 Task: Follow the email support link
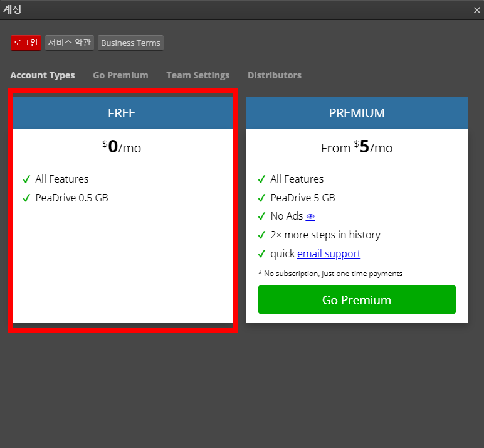pyautogui.click(x=329, y=253)
